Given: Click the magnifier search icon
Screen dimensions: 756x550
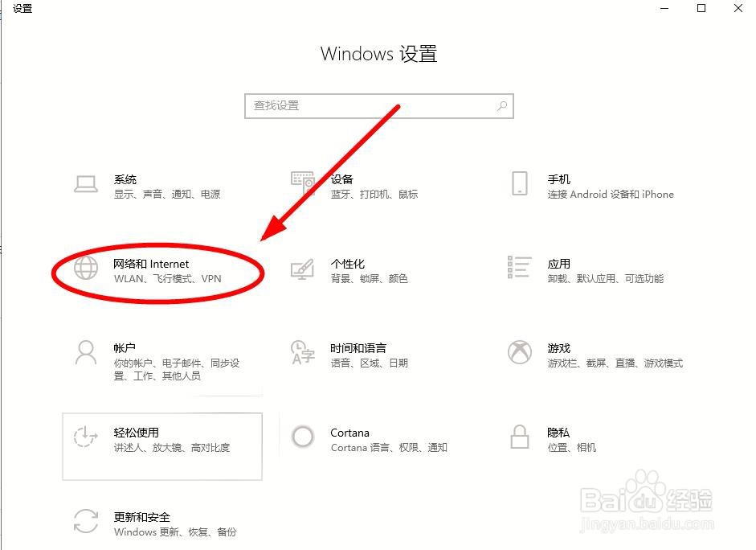Looking at the screenshot, I should [x=502, y=105].
